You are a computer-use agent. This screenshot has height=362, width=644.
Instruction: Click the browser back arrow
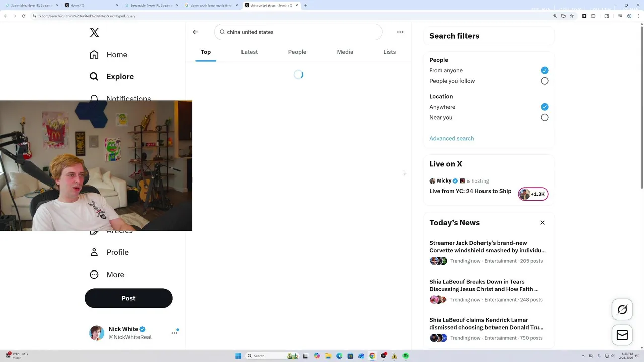(6, 16)
